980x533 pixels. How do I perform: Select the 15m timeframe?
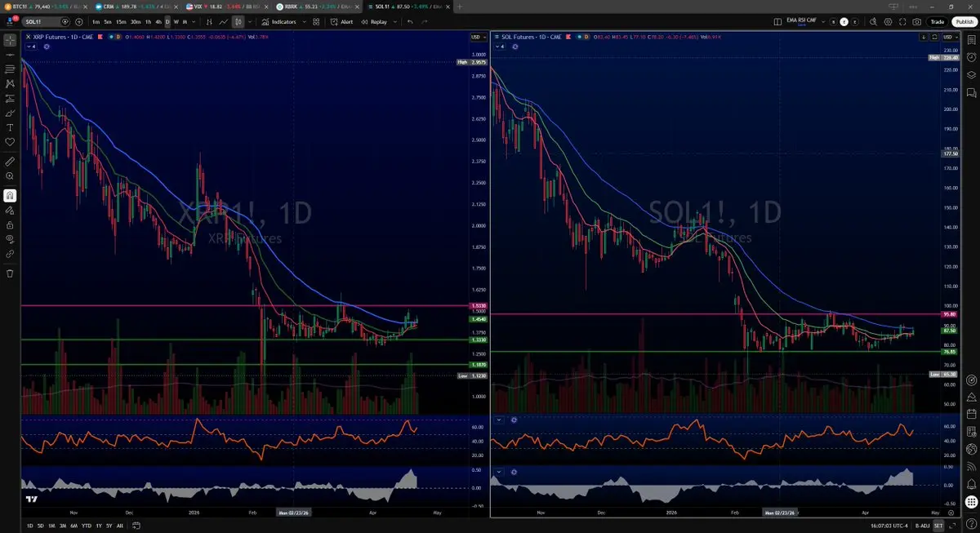(x=121, y=22)
